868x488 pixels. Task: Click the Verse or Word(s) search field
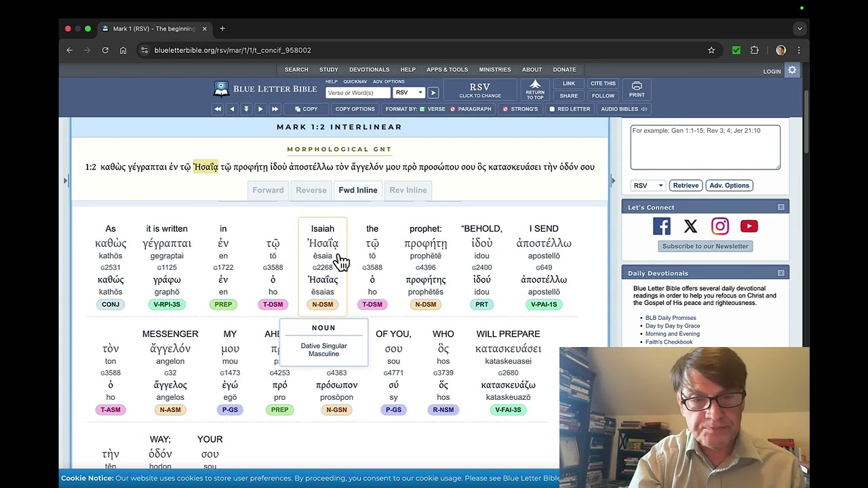tap(357, 93)
